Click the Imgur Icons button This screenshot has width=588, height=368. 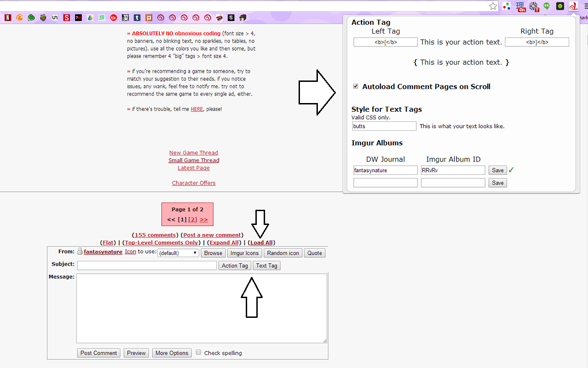(244, 253)
